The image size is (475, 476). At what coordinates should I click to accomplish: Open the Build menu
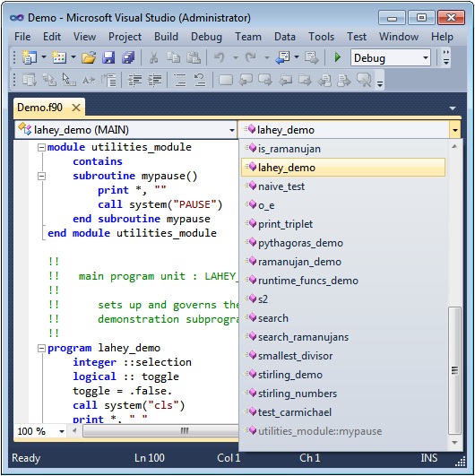pos(166,37)
